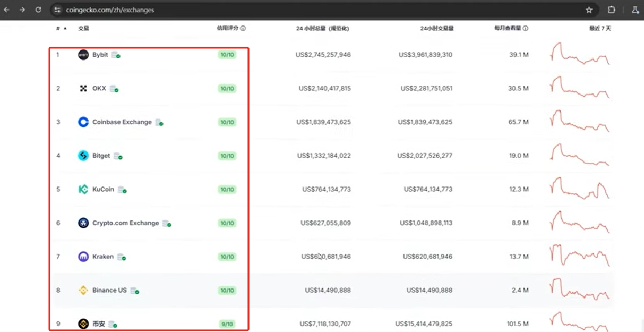Click Bybit volume US$3,961,839,310

pos(425,55)
